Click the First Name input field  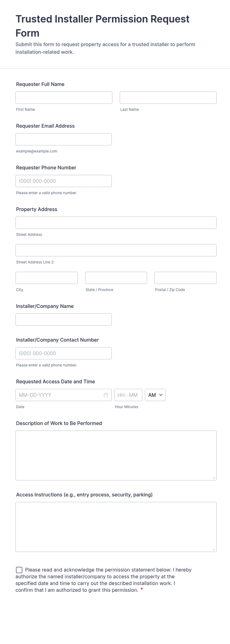64,97
